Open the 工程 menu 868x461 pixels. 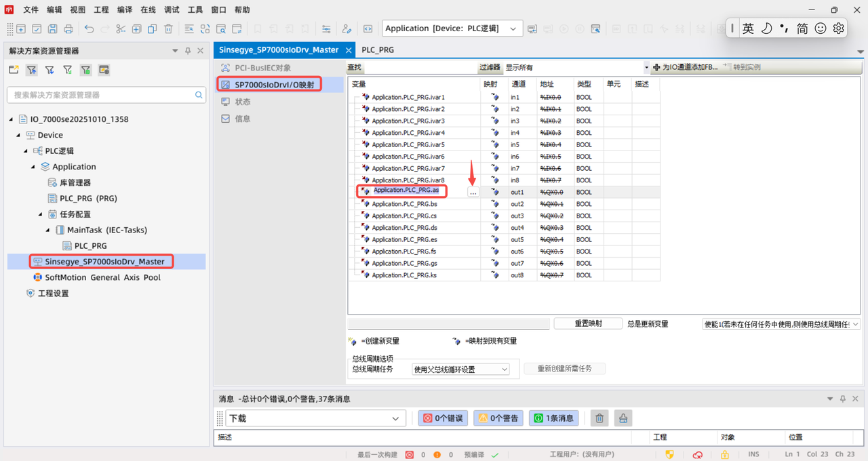[101, 10]
